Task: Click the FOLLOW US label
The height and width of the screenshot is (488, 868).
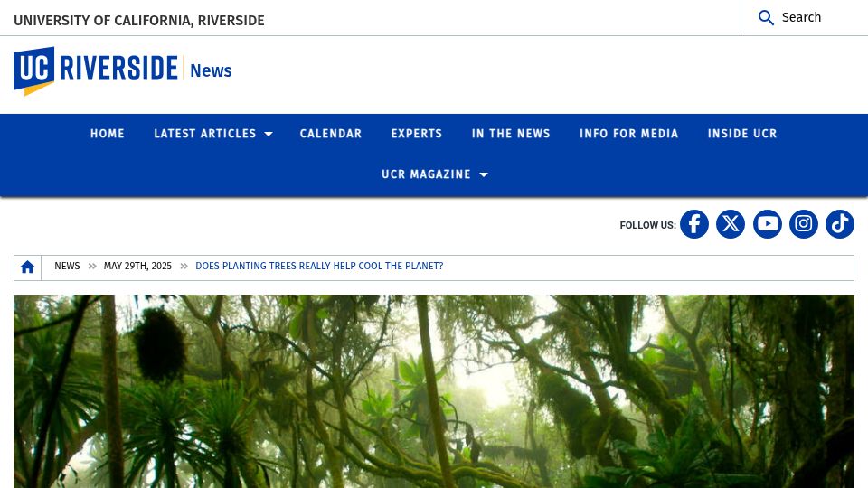Action: point(647,225)
